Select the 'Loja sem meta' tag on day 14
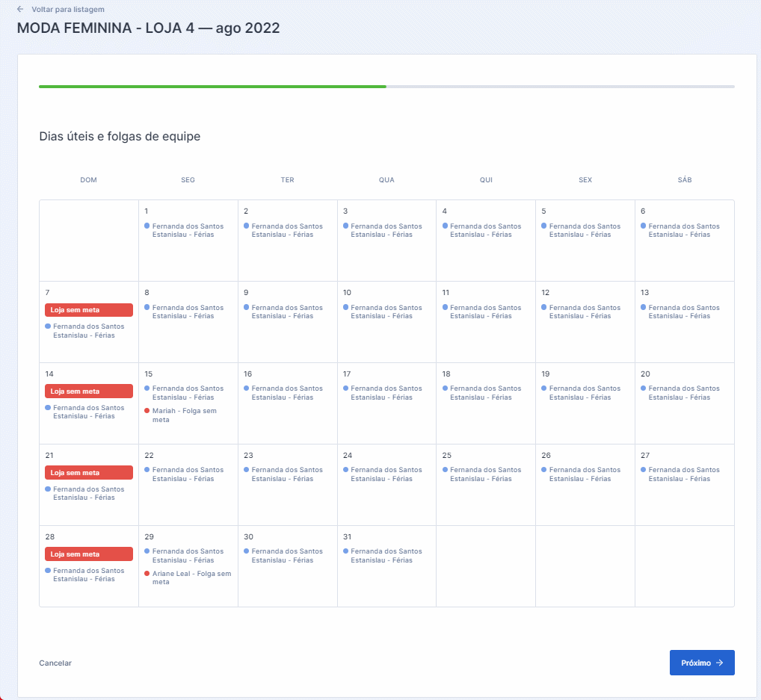 tap(89, 391)
